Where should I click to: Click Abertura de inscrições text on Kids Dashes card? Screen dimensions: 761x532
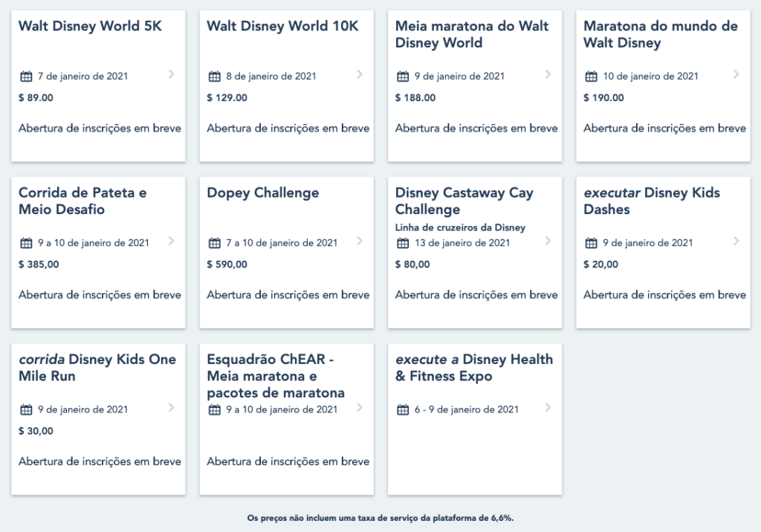tap(665, 295)
